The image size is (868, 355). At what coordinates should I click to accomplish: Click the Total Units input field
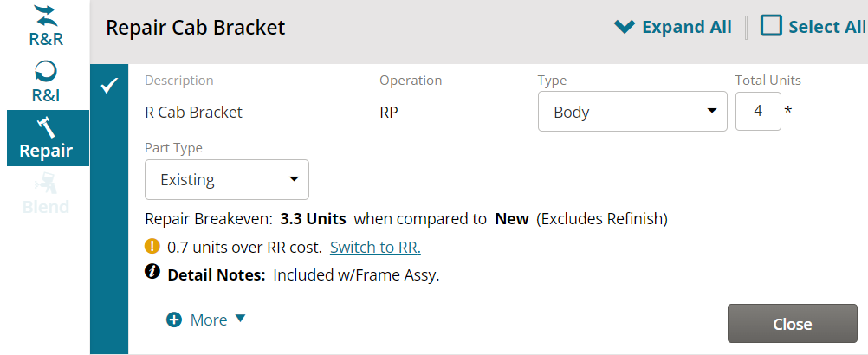(x=758, y=111)
